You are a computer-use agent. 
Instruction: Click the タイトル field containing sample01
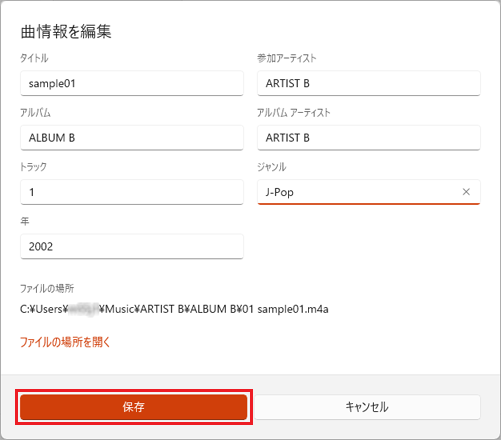pos(132,83)
